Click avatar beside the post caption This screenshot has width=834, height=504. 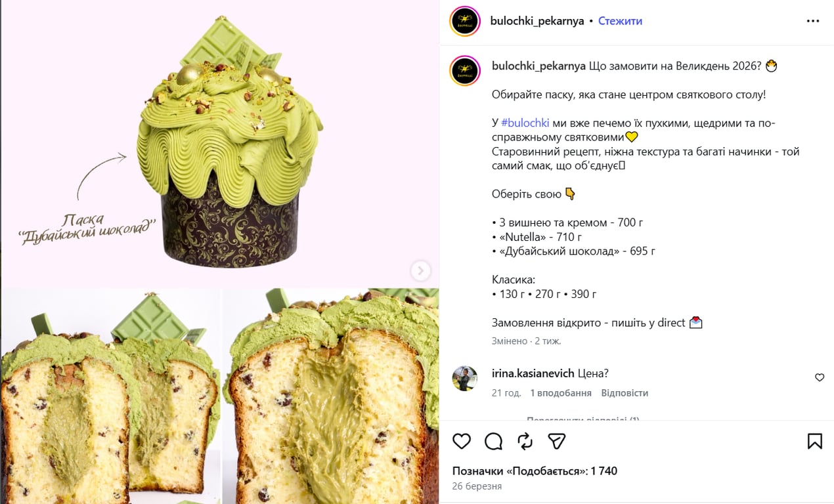(465, 70)
